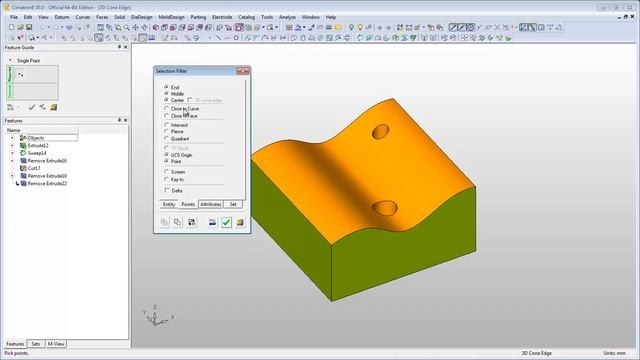Image resolution: width=640 pixels, height=360 pixels.
Task: Click the greyed copy icon in Selection Filter
Action: coord(164,222)
